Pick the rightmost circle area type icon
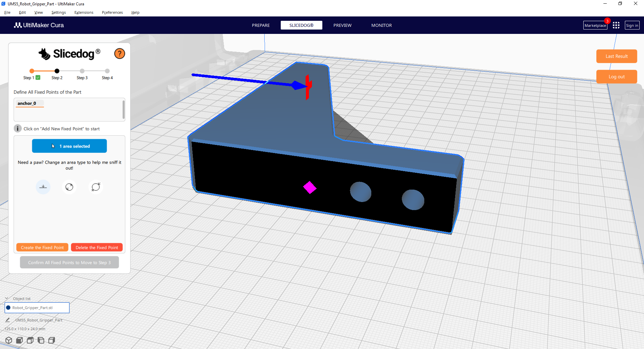This screenshot has width=644, height=349. [96, 187]
